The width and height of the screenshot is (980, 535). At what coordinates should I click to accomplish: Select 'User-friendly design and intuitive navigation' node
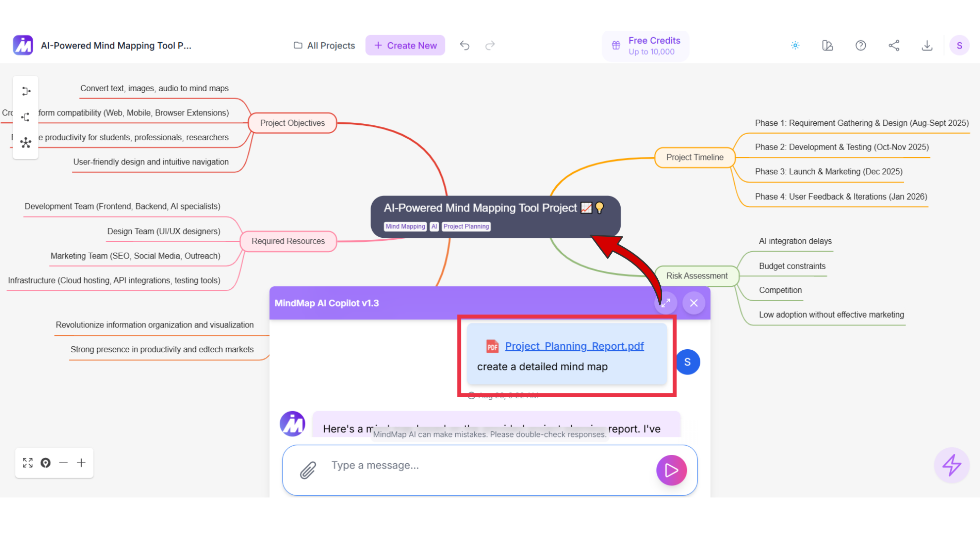coord(151,162)
